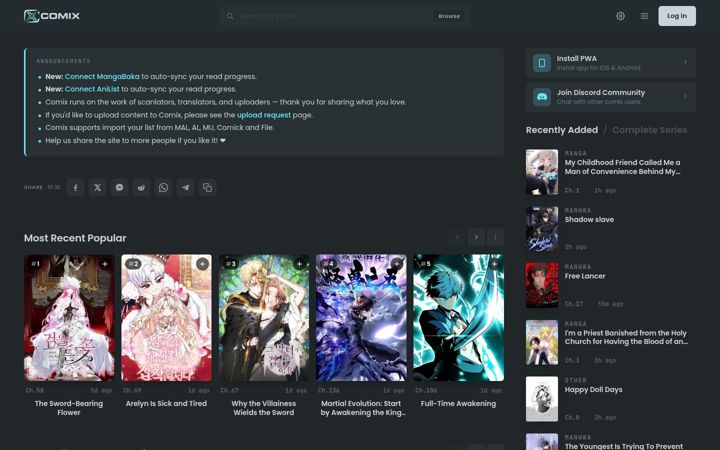This screenshot has width=720, height=450.
Task: Share via the Telegram icon
Action: (186, 187)
